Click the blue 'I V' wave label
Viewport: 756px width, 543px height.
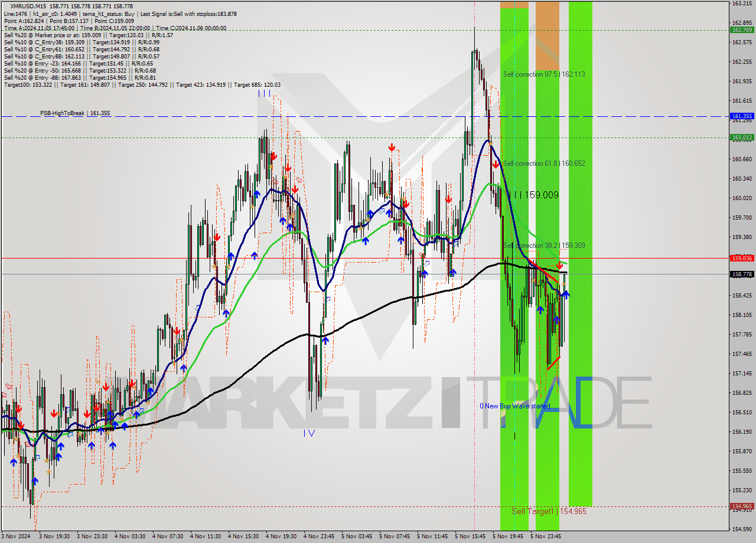click(309, 433)
